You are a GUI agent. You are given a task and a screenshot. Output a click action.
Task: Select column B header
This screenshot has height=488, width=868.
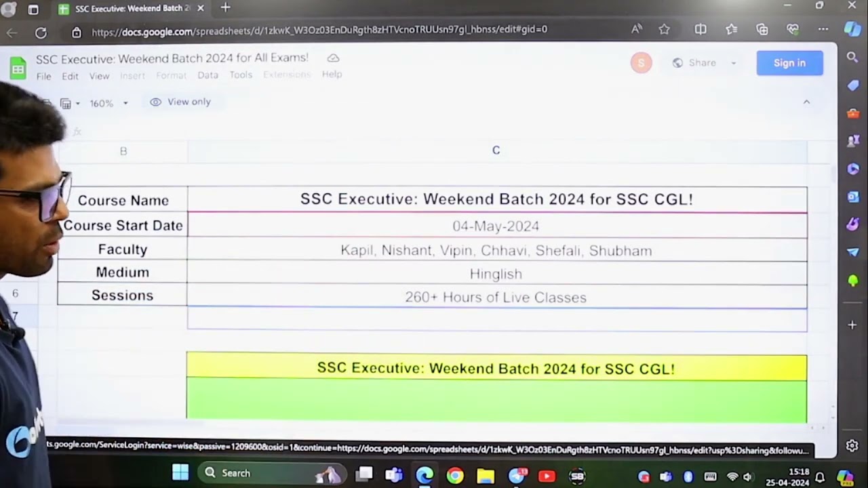pos(123,151)
